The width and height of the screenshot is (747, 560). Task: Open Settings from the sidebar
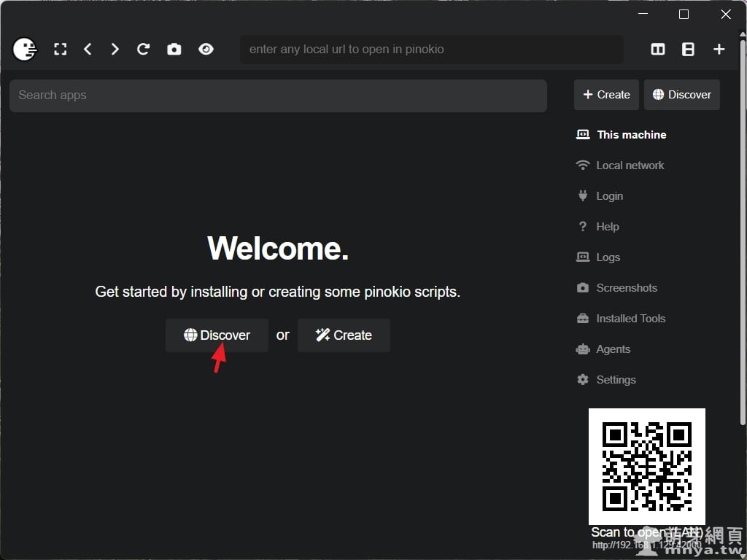pyautogui.click(x=616, y=380)
